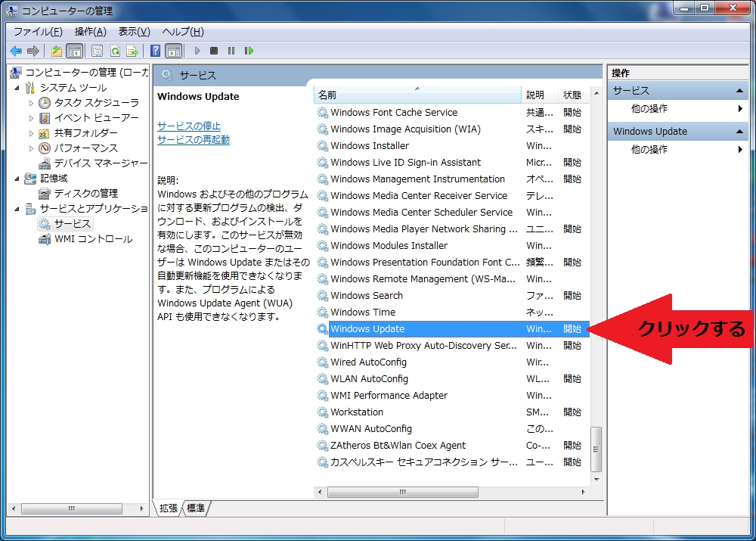756x541 pixels.
Task: Select Windows Management Instrumentation service
Action: point(452,179)
